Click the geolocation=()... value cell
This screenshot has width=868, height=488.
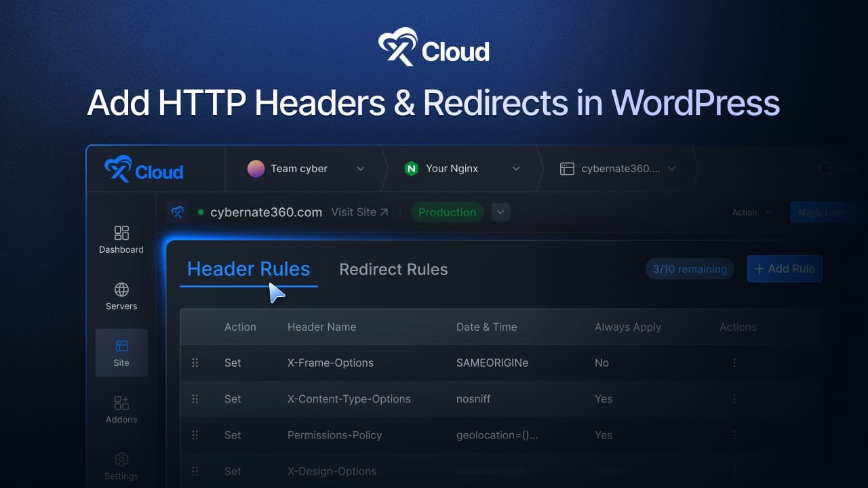tap(497, 435)
